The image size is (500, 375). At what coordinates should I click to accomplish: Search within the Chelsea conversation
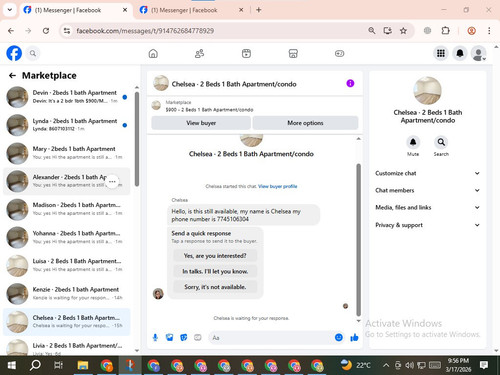[441, 142]
